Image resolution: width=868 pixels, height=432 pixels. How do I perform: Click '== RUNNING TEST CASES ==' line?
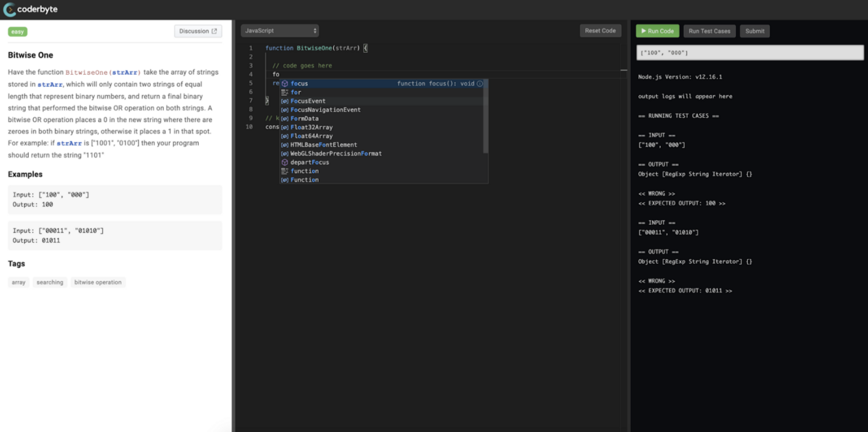pyautogui.click(x=678, y=116)
